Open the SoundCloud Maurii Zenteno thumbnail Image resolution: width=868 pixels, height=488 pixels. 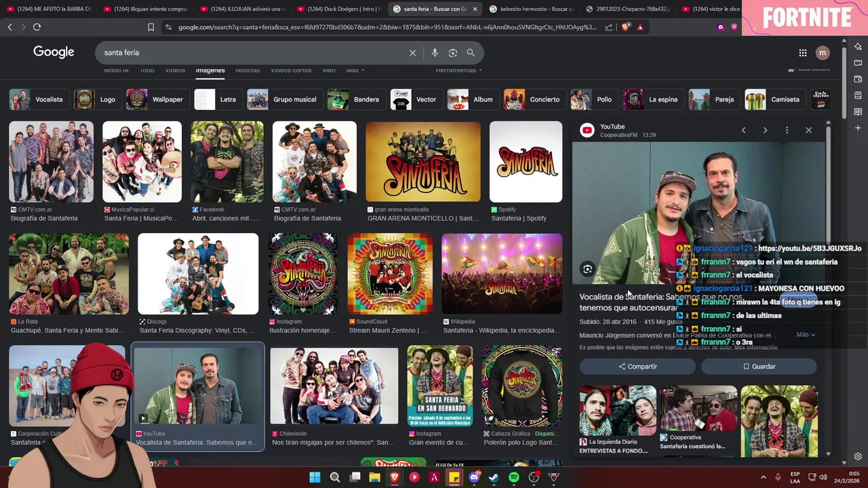point(390,274)
